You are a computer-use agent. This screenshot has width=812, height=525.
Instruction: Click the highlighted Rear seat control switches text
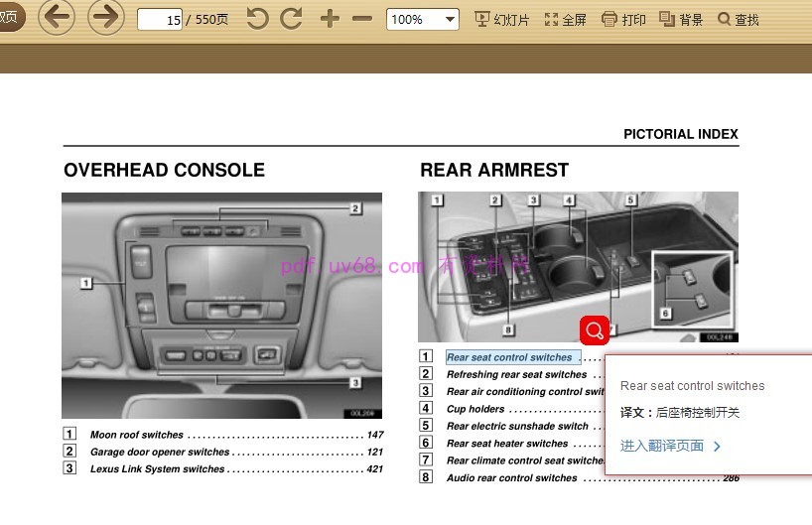pos(509,357)
